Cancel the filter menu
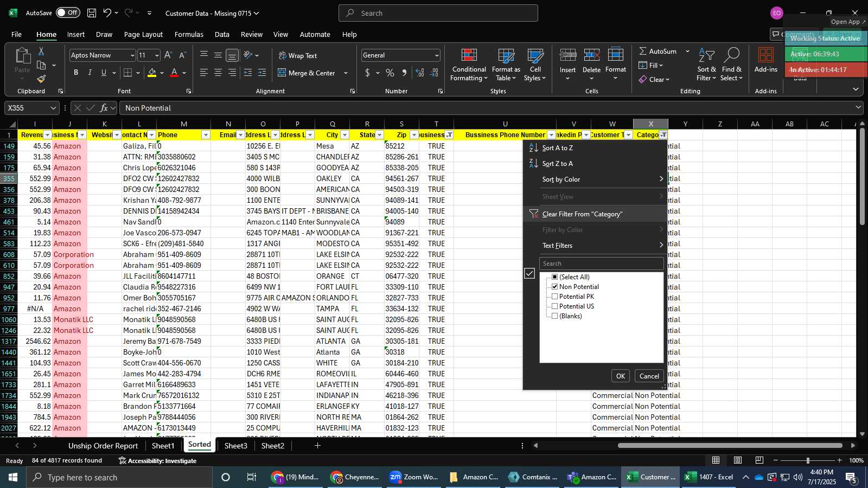The width and height of the screenshot is (868, 488). coord(649,376)
